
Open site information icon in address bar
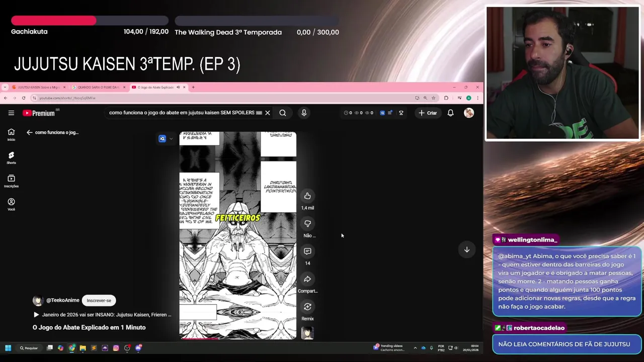coord(34,98)
